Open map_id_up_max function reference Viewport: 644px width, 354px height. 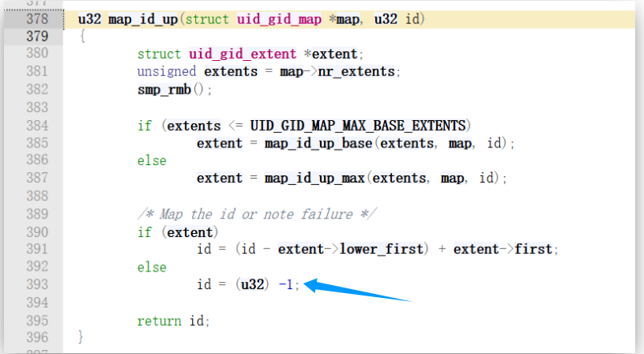point(314,178)
